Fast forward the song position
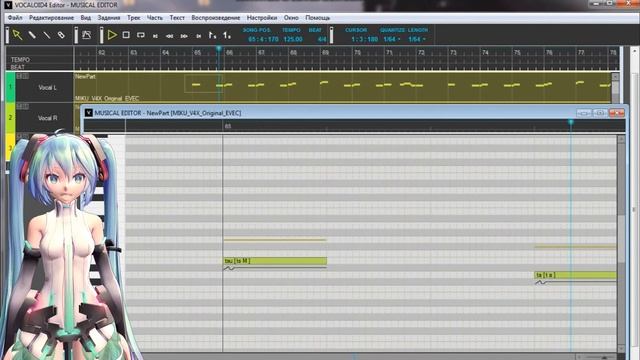640x360 pixels. pyautogui.click(x=184, y=36)
